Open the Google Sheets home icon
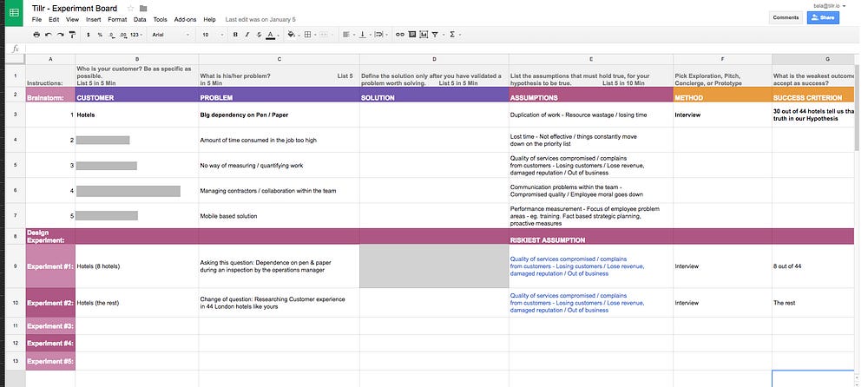 [x=15, y=13]
